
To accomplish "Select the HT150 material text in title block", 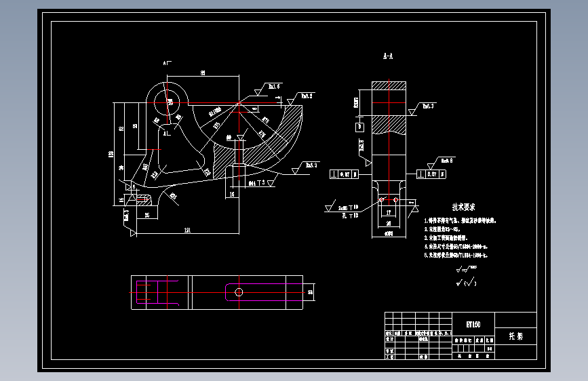I will tap(473, 324).
